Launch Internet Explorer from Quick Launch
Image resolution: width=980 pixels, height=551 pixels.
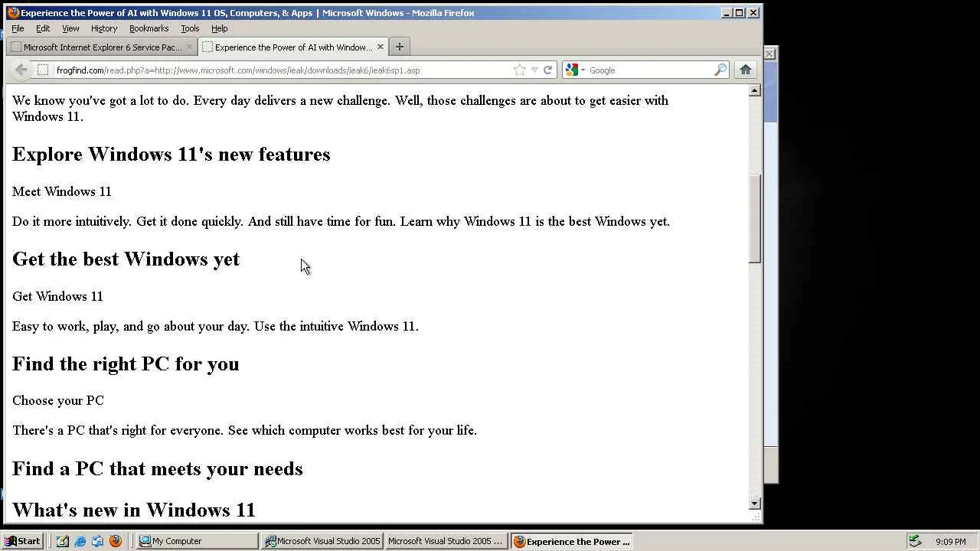(x=80, y=541)
